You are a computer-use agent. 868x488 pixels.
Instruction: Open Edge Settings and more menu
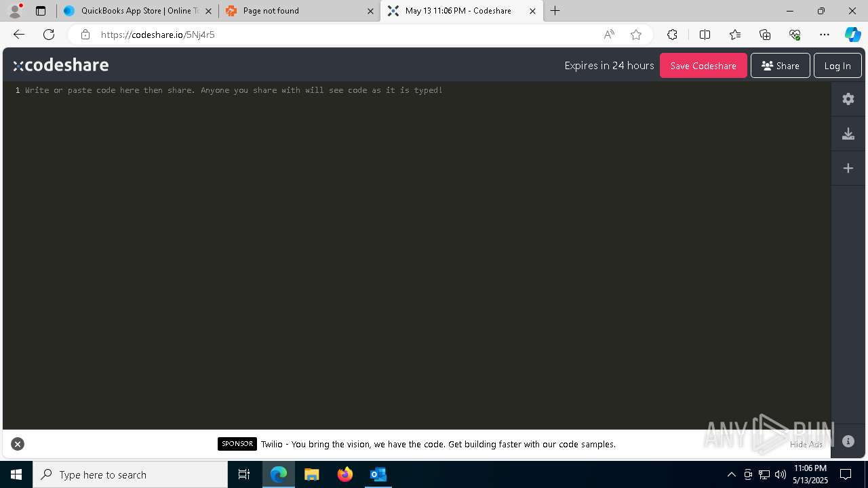tap(825, 35)
